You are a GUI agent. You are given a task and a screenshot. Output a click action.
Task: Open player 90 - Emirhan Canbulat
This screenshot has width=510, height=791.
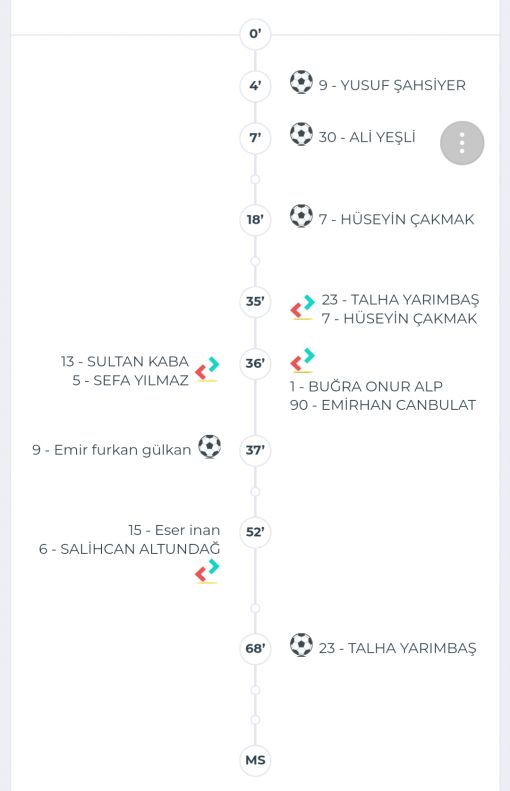pos(383,405)
